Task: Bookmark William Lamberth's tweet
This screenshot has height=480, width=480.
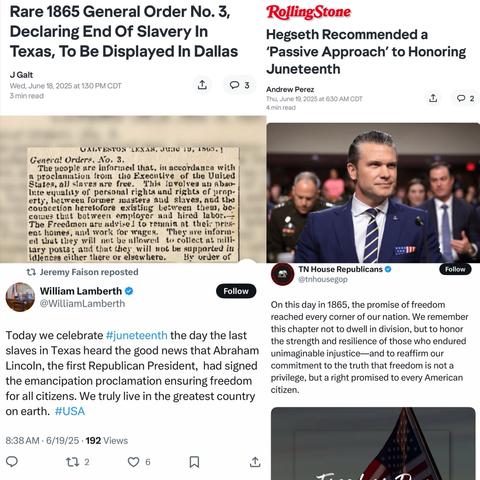Action: (x=194, y=462)
